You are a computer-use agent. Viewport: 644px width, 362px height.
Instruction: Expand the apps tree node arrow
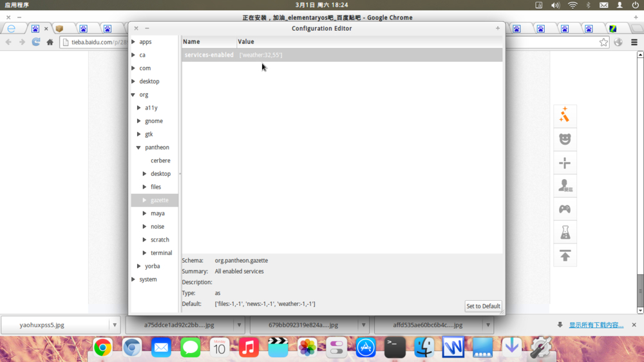coord(133,41)
